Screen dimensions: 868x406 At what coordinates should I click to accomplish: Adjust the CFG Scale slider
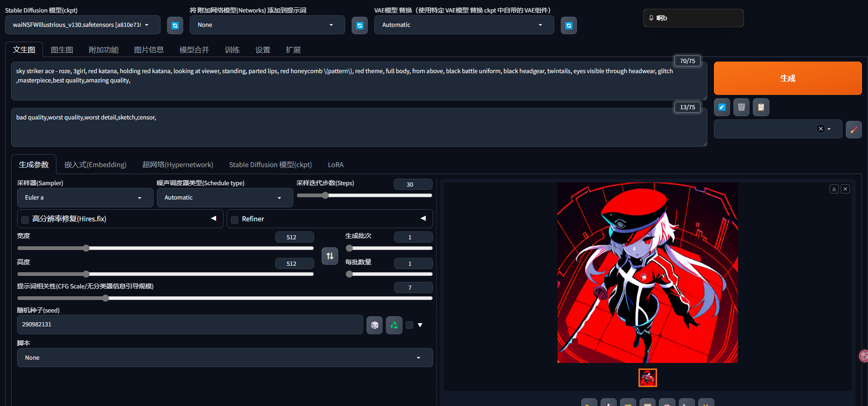(225, 298)
